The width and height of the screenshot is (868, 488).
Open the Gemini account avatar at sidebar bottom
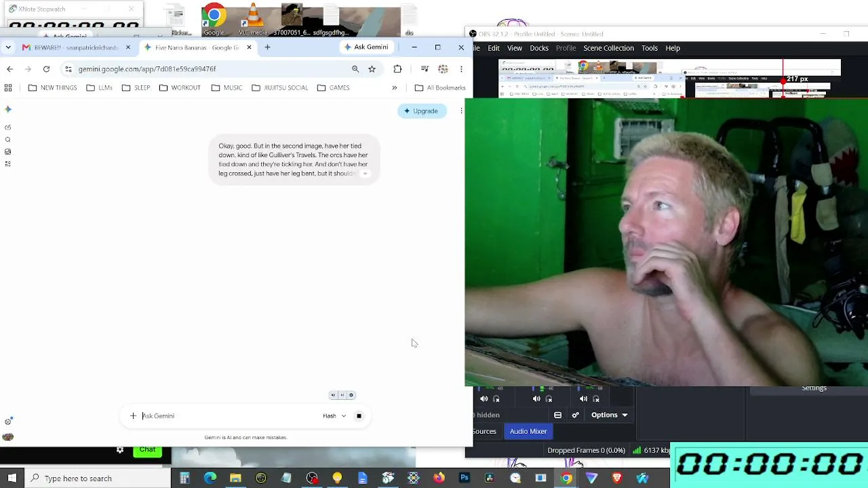pyautogui.click(x=8, y=437)
